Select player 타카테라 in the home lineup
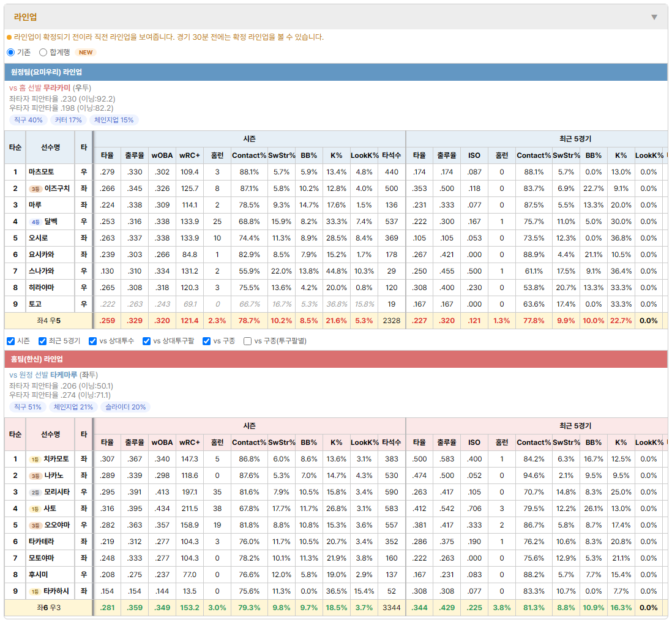 [x=42, y=542]
